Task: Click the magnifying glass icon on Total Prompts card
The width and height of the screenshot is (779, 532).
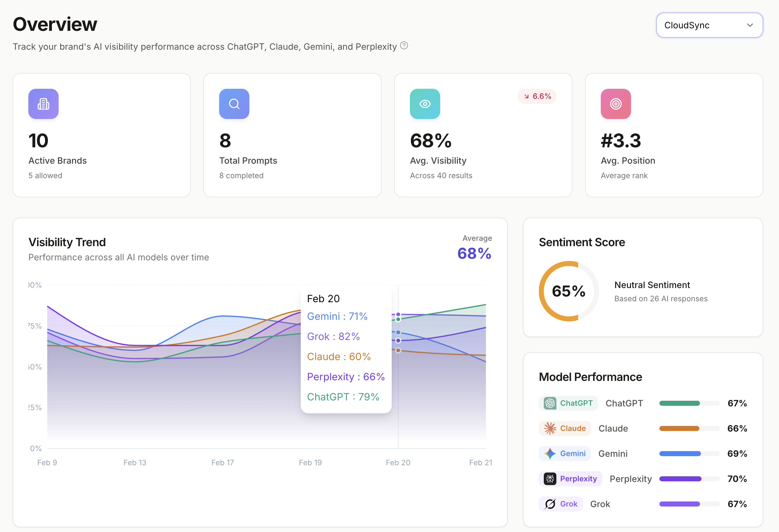Action: 234,104
